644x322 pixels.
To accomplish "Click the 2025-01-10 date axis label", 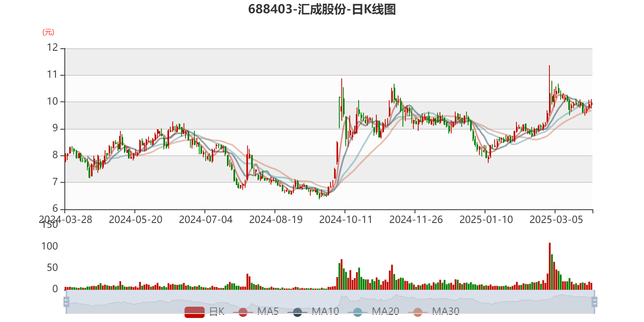I will 486,220.
